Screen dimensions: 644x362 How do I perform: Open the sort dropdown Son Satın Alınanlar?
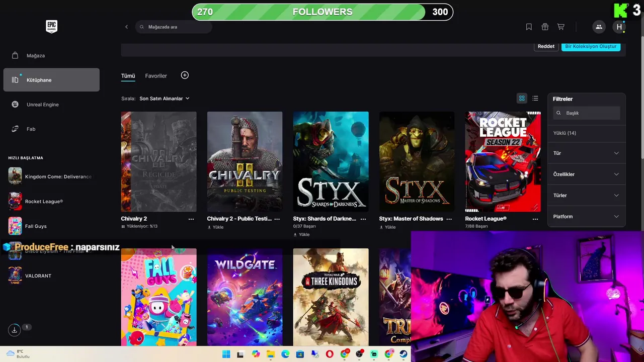[x=165, y=99]
